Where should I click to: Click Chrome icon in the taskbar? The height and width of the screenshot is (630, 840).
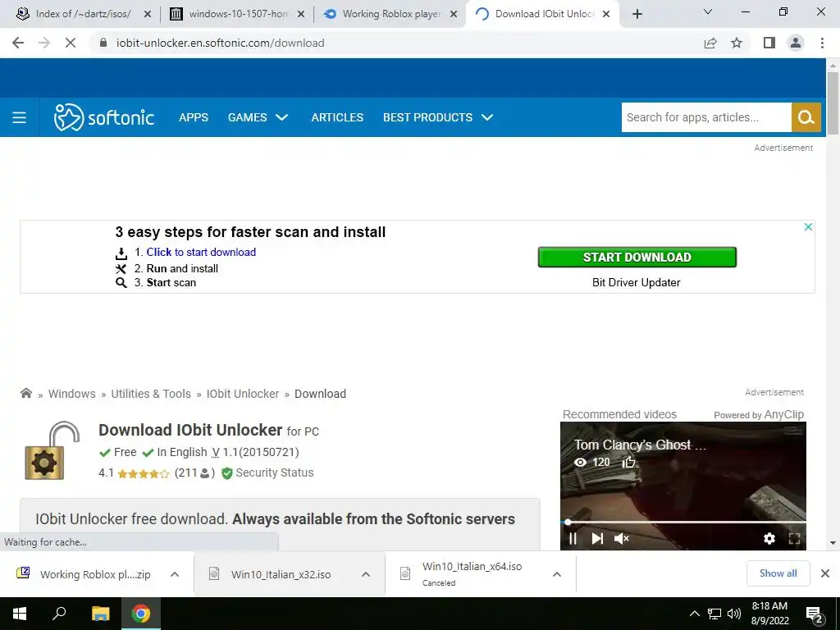click(x=141, y=614)
